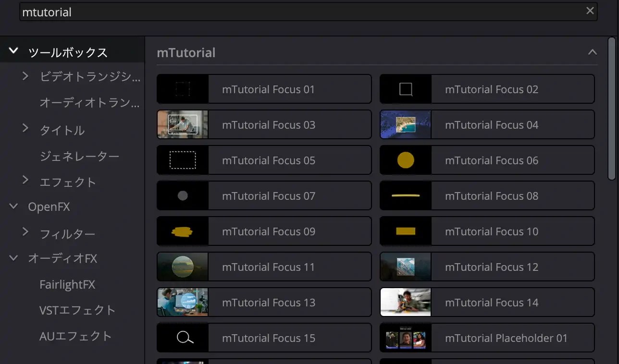The image size is (619, 364).
Task: Select the mTutorial Focus 12 text label
Action: pyautogui.click(x=492, y=267)
